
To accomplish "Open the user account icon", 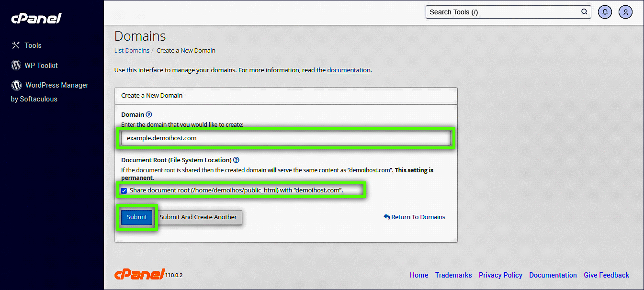I will [x=625, y=12].
